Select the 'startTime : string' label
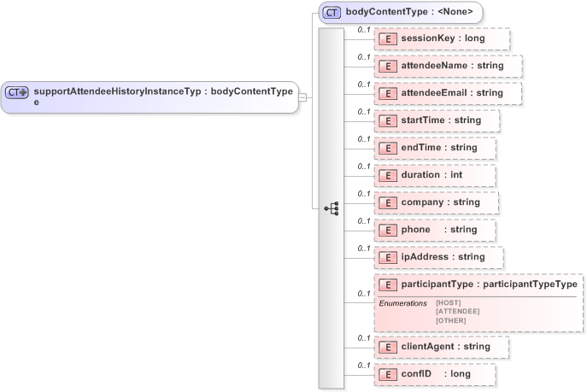This screenshot has width=587, height=392. coord(441,120)
